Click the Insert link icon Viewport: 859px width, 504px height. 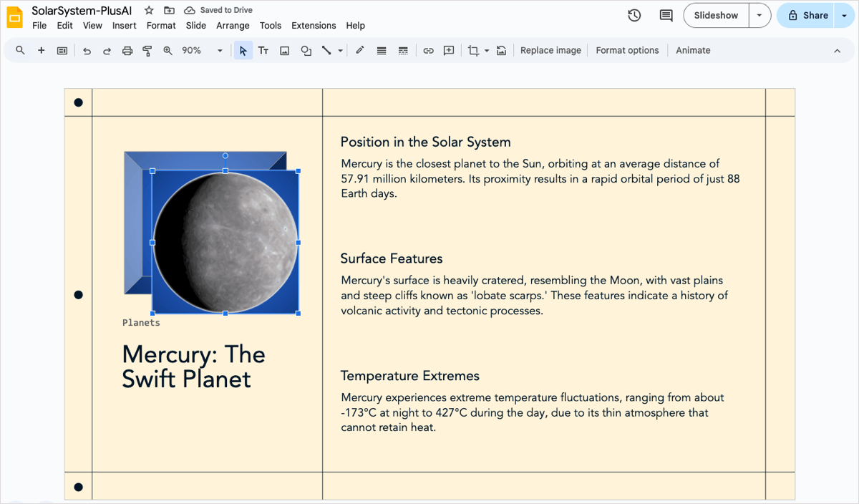click(x=428, y=50)
